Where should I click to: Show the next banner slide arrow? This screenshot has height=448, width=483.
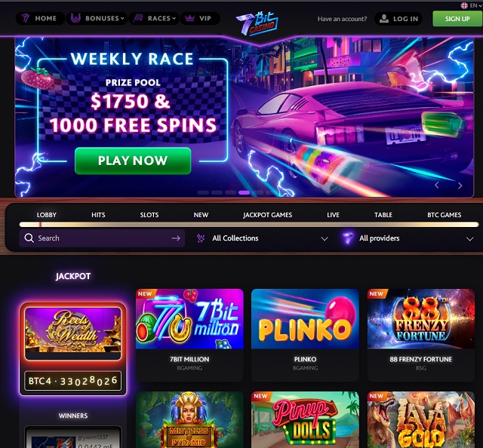[460, 186]
